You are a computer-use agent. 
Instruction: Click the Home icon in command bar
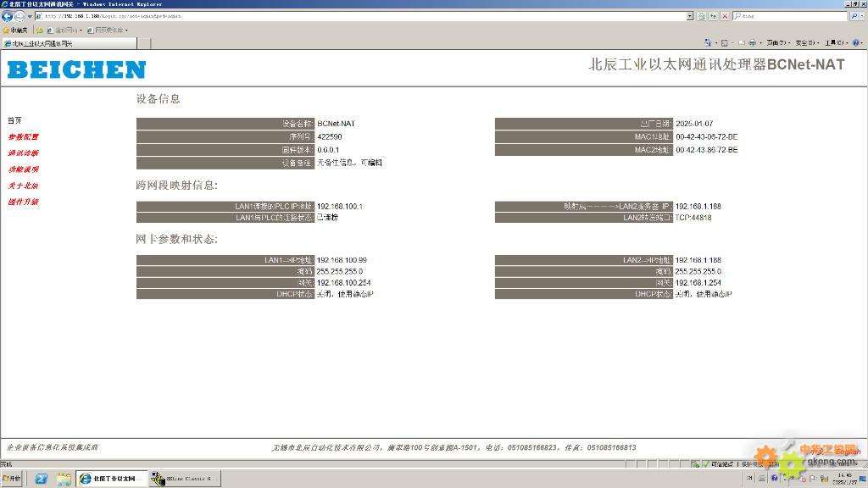pyautogui.click(x=708, y=42)
